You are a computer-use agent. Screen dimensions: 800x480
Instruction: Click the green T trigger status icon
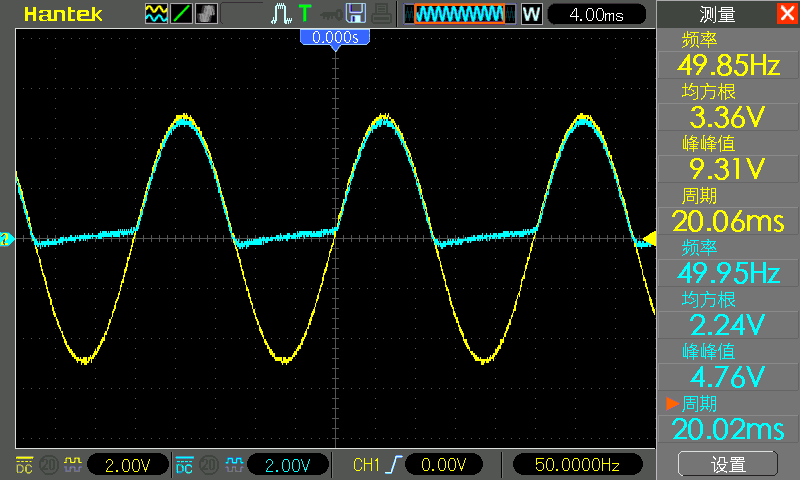304,14
